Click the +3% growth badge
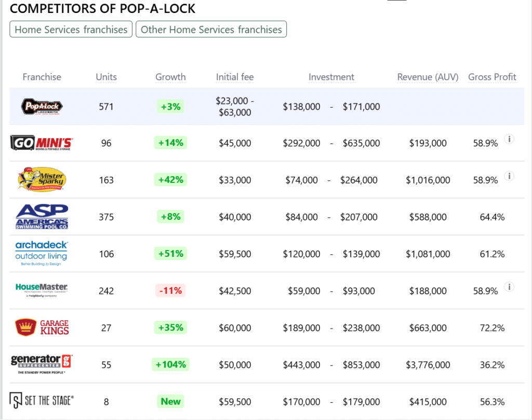 coord(170,107)
